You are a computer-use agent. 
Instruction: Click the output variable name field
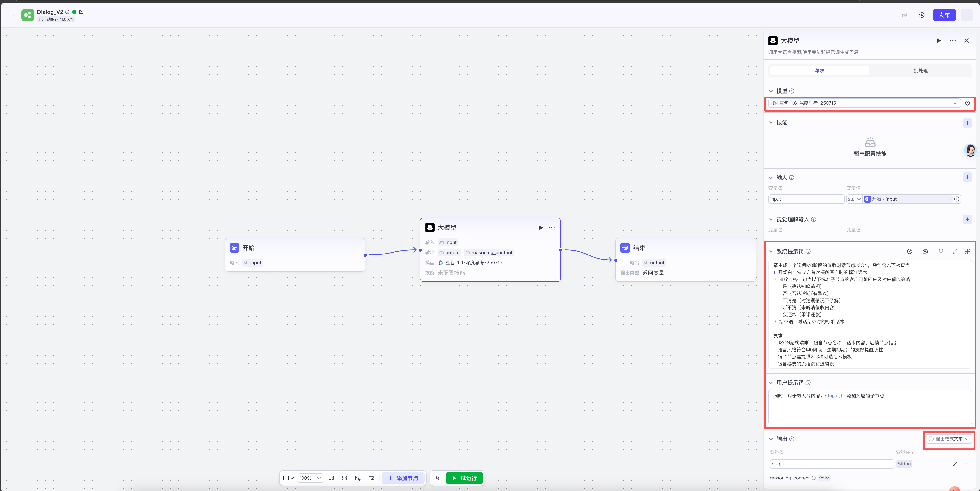coord(831,464)
